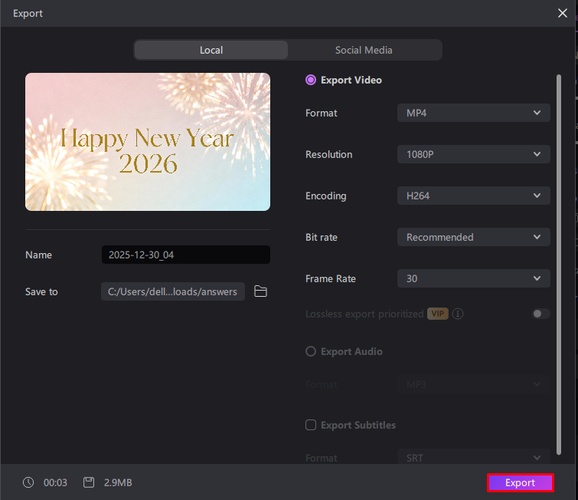This screenshot has height=500, width=578.
Task: Click the clock duration icon
Action: pyautogui.click(x=28, y=482)
